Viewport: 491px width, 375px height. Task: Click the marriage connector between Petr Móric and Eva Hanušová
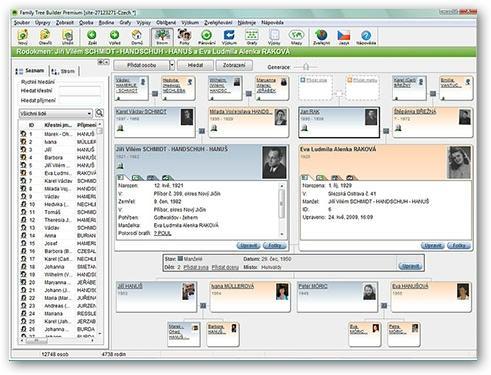pyautogui.click(x=384, y=305)
